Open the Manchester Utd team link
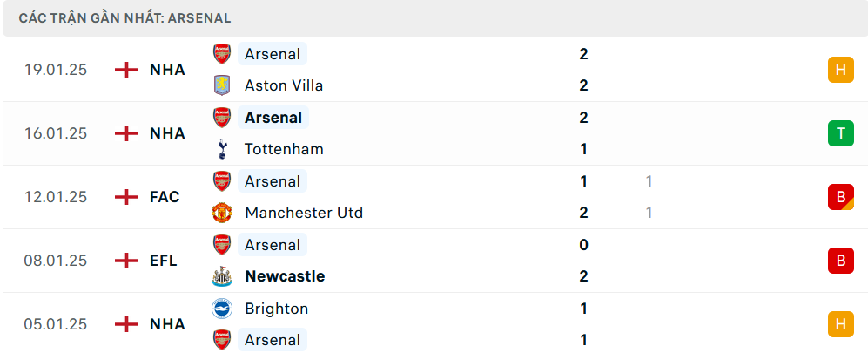Screen dimensions: 868x353 tap(304, 213)
